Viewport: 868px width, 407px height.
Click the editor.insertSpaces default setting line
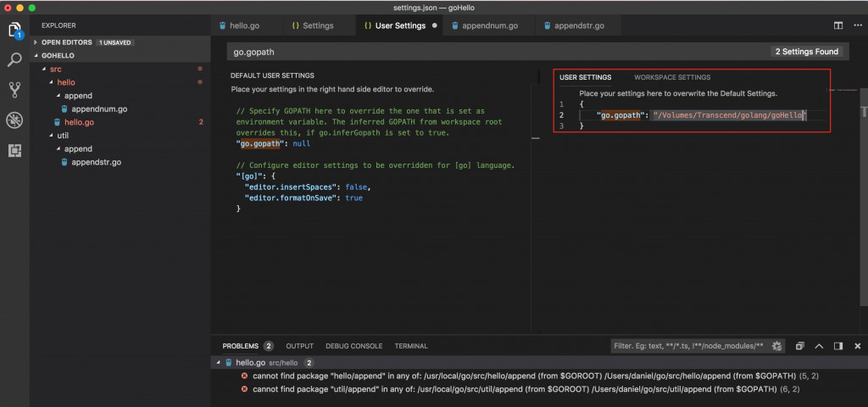(x=307, y=187)
